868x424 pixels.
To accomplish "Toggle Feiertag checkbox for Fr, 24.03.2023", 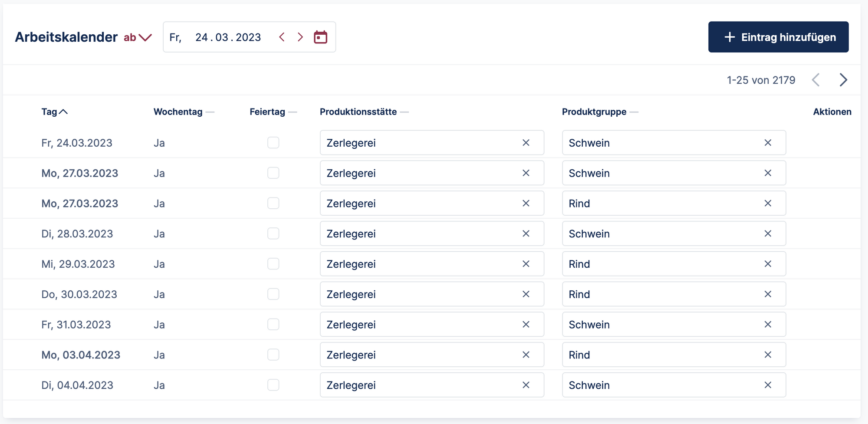I will click(273, 143).
